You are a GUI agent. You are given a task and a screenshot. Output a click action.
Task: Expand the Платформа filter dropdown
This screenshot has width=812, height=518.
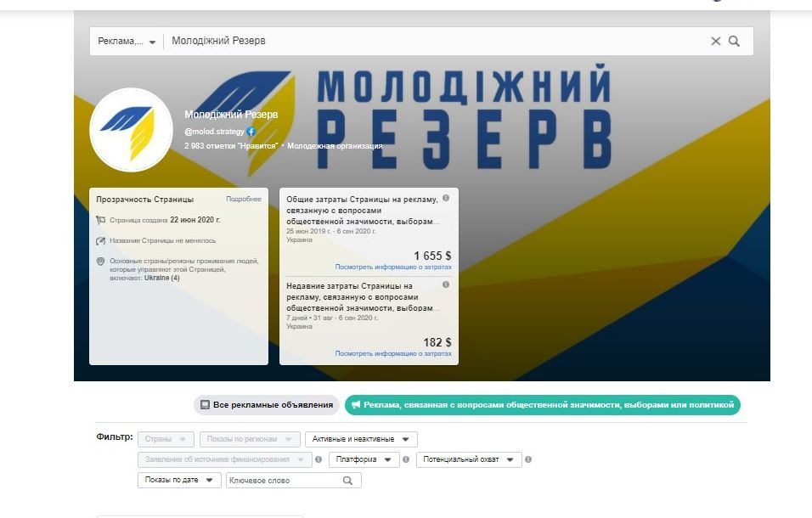[364, 459]
